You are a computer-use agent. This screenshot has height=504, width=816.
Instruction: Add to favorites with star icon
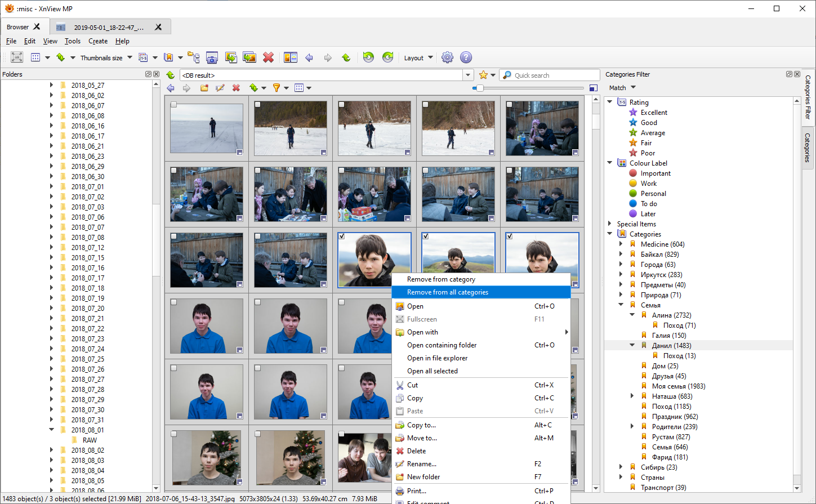pyautogui.click(x=483, y=75)
